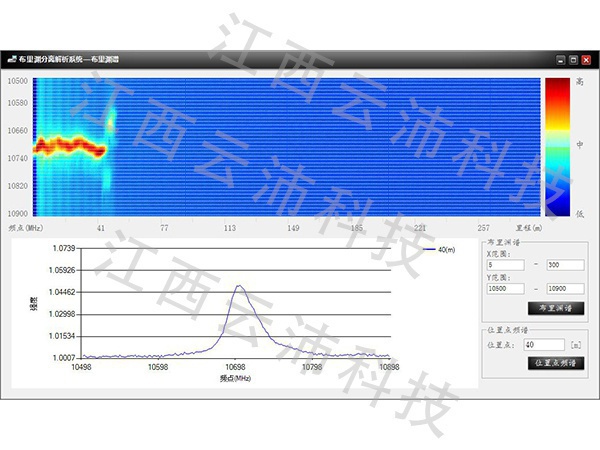Click the 40(m) legend entry
The height and width of the screenshot is (450, 600).
pos(439,250)
